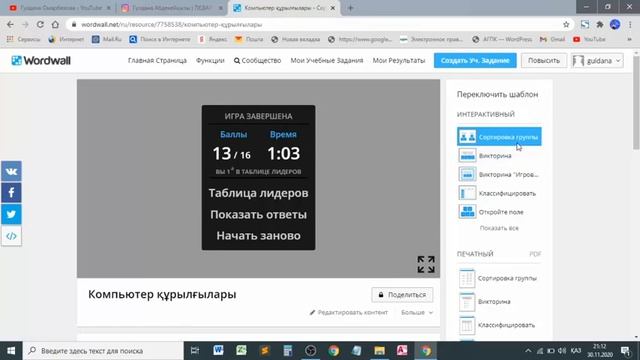Screen dimensions: 640x360
Task: Share on VK social button
Action: point(11,171)
